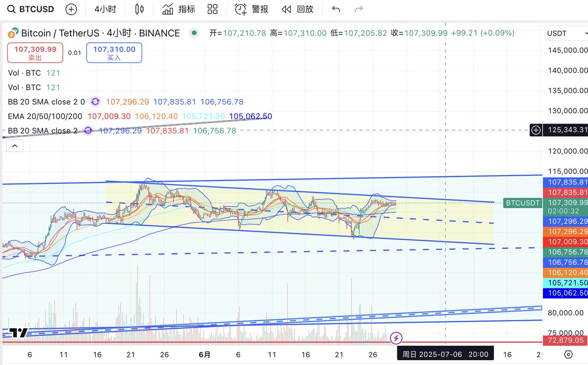This screenshot has height=365, width=588.
Task: Click the 0.01 spread value
Action: tap(74, 53)
